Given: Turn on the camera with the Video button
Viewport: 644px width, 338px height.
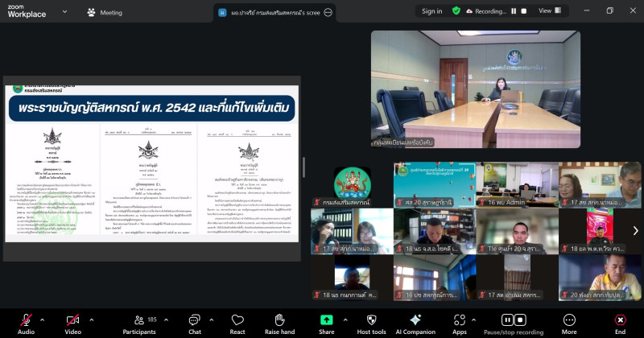Looking at the screenshot, I should coord(72,320).
